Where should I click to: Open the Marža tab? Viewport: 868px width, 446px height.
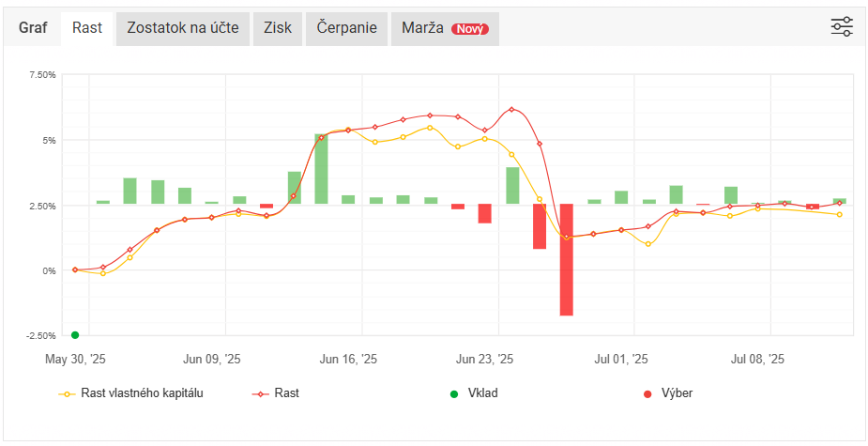444,28
